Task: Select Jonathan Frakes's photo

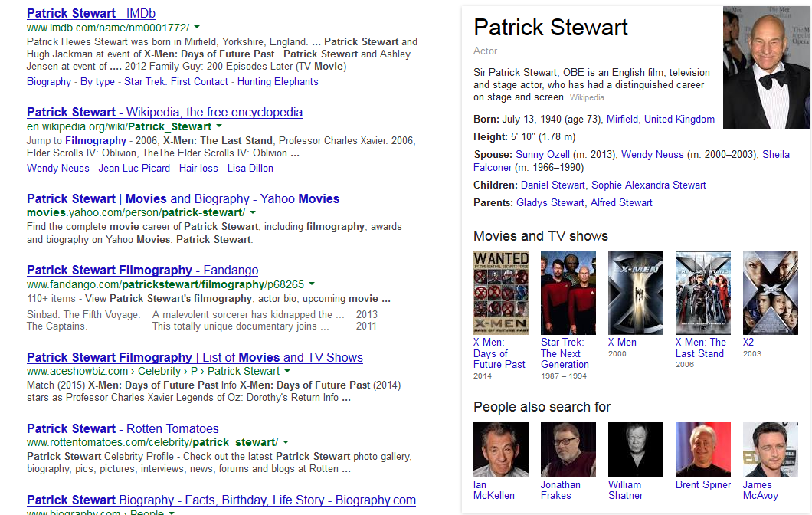Action: 568,448
